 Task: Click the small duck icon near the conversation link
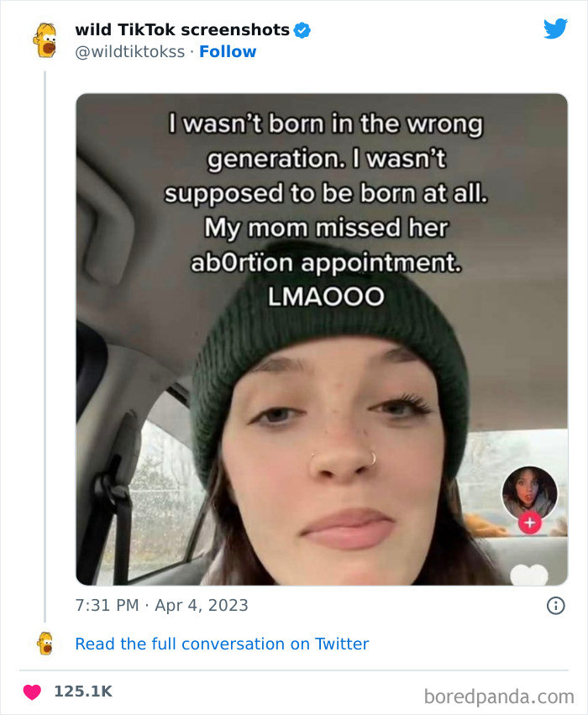47,644
